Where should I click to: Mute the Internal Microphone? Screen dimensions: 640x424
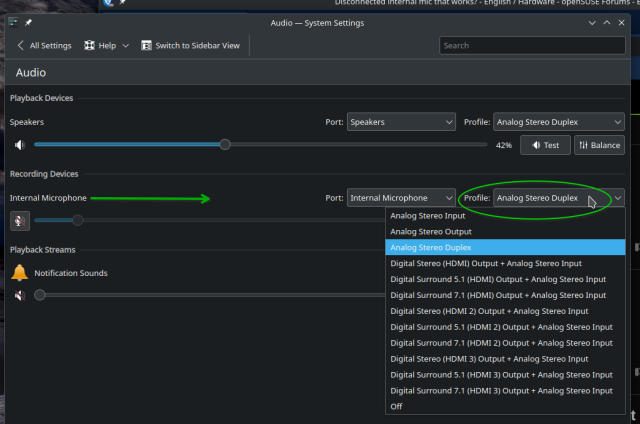[x=20, y=221]
